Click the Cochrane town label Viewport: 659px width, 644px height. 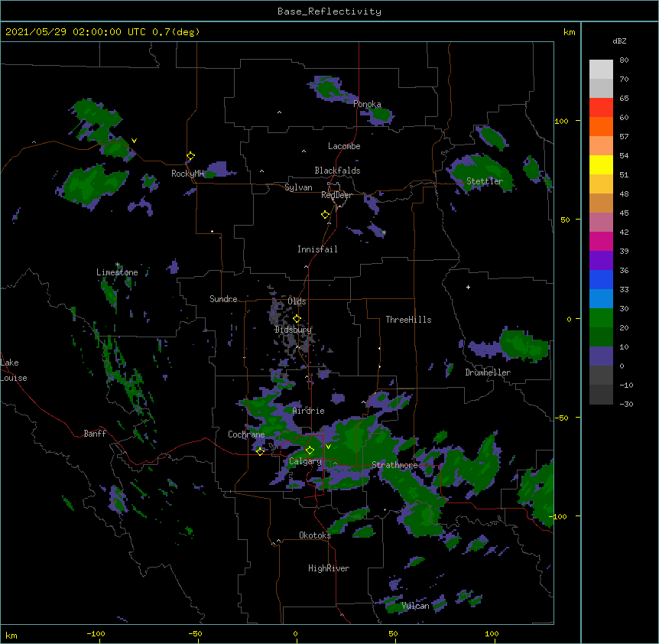pos(246,434)
